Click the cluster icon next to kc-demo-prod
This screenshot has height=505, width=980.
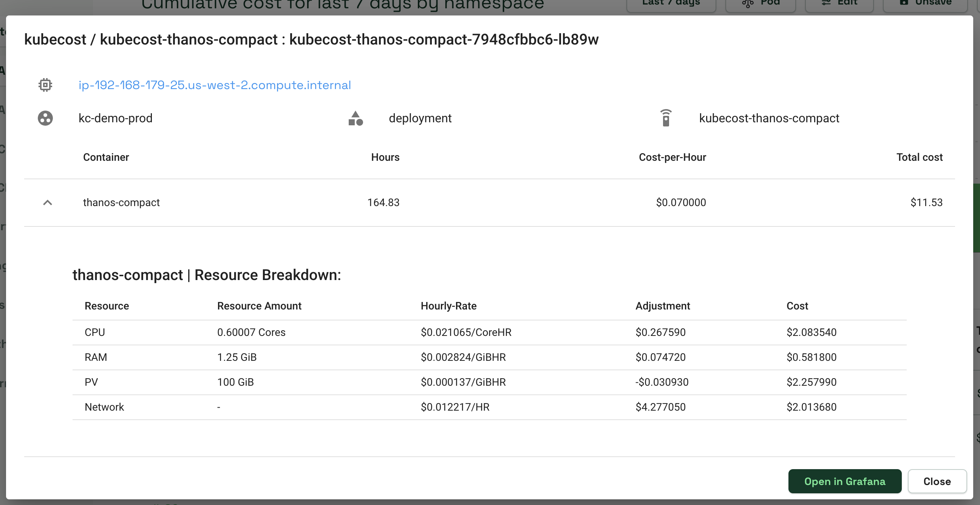click(45, 118)
